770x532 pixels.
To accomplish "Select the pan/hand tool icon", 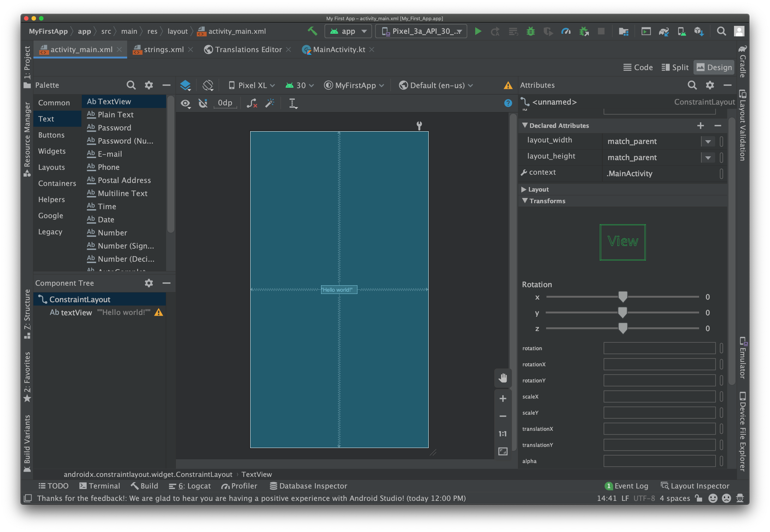I will point(503,378).
